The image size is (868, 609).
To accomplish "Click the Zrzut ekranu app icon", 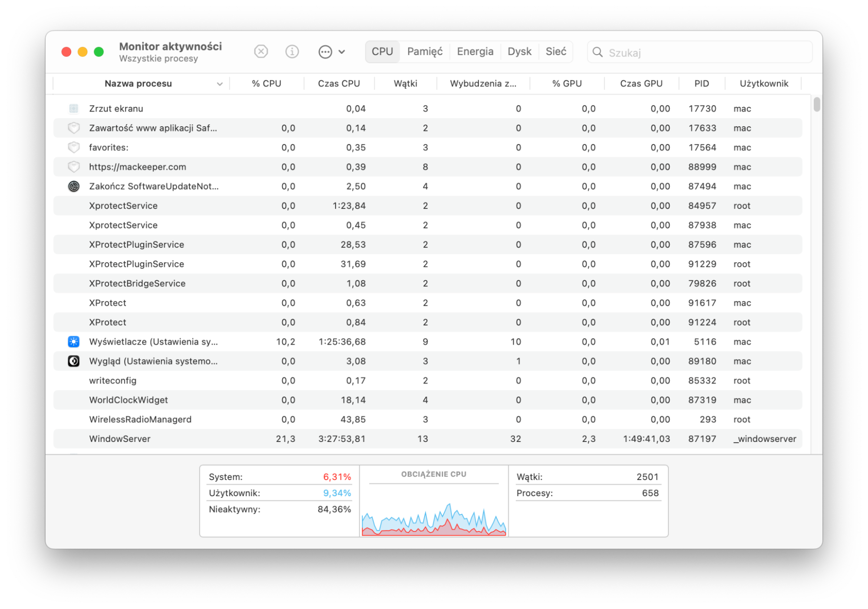I will (73, 109).
